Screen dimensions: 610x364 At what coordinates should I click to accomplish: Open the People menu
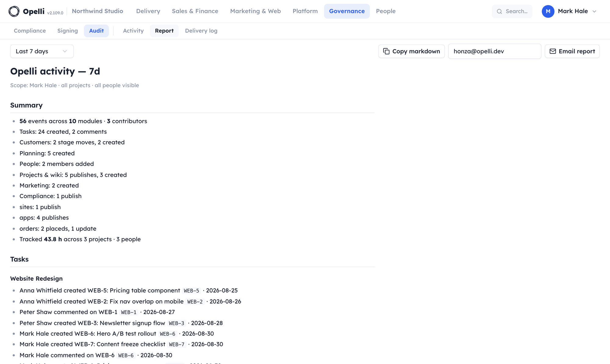click(386, 11)
